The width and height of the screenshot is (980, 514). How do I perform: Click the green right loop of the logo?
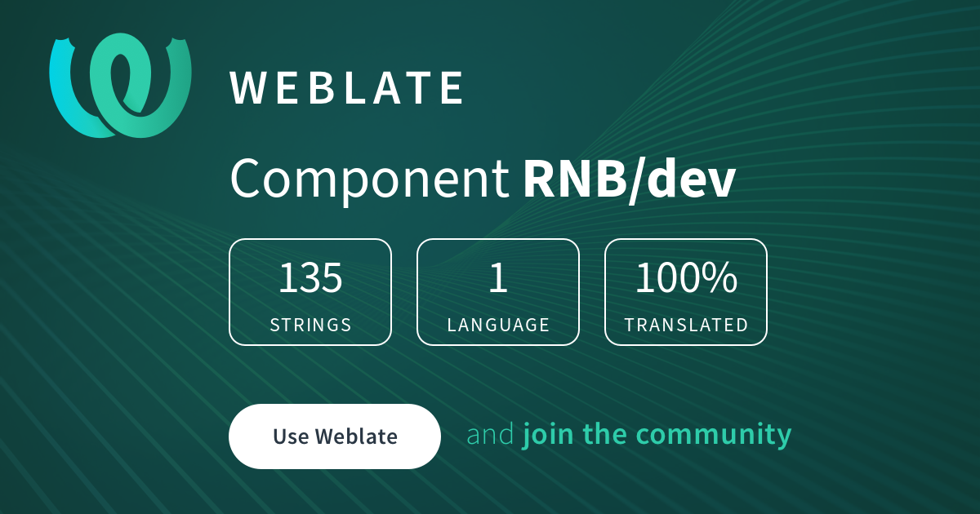tap(155, 82)
